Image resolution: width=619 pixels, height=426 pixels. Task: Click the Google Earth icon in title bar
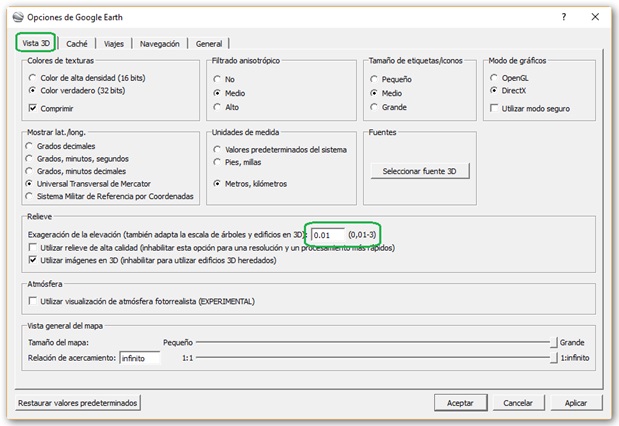[x=18, y=17]
